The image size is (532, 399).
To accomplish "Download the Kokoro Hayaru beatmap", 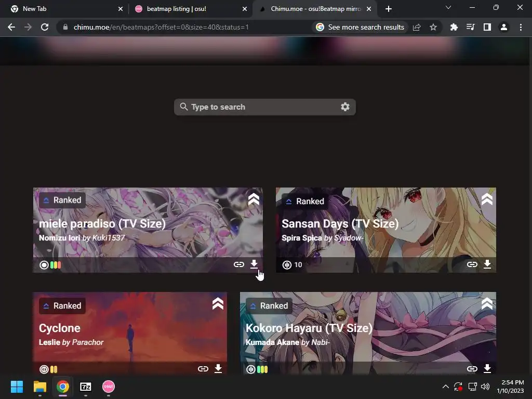I will [x=487, y=368].
